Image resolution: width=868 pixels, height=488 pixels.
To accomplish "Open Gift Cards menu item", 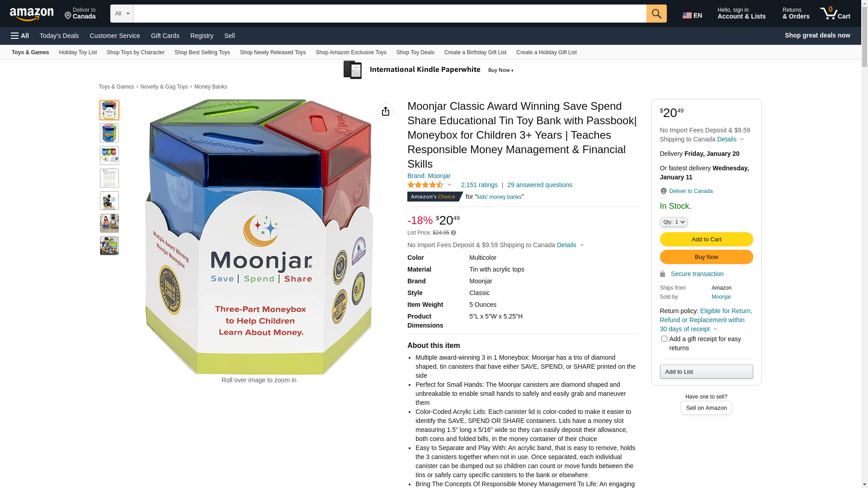I will (x=165, y=36).
